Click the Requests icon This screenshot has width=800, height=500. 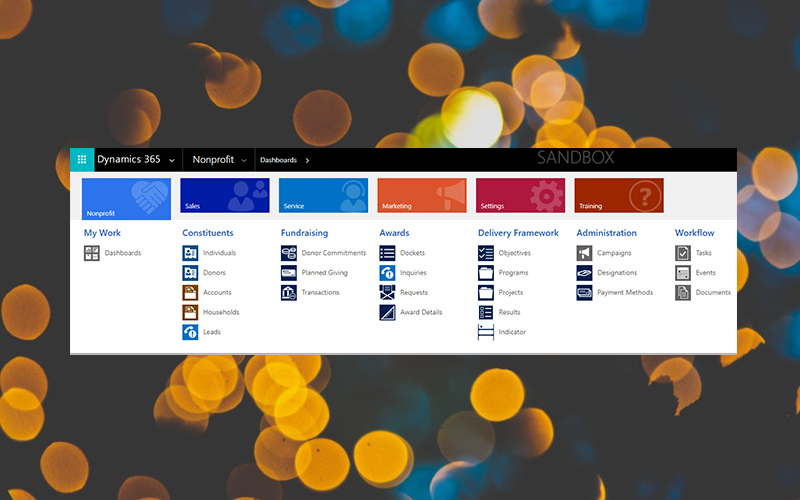point(387,292)
